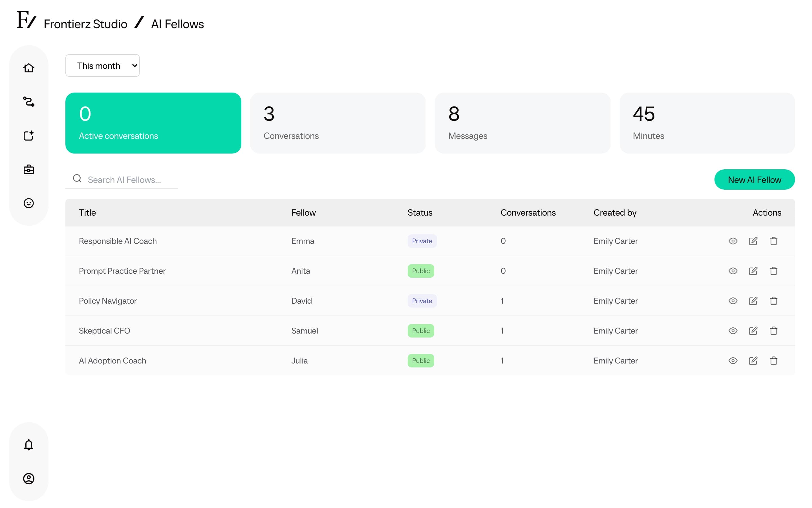812x508 pixels.
Task: Click the AI Fellows breadcrumb
Action: point(177,24)
